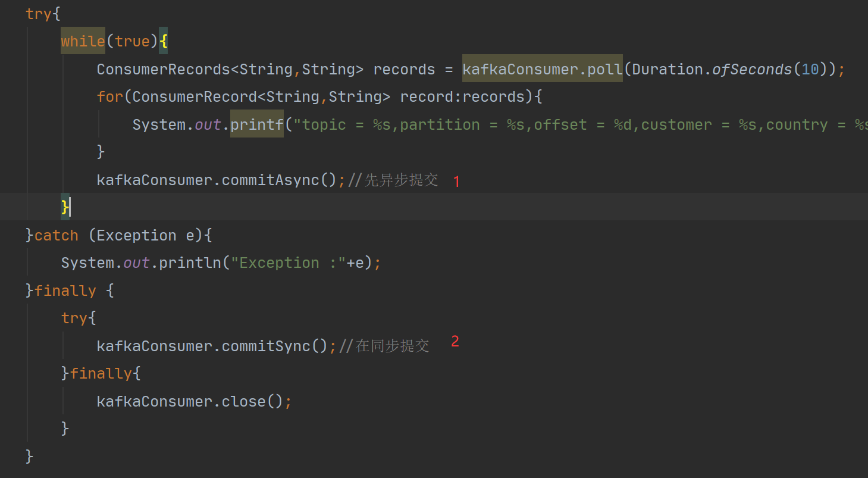Select the ConsumerRecords type name
Viewport: 868px width, 478px height.
[164, 69]
